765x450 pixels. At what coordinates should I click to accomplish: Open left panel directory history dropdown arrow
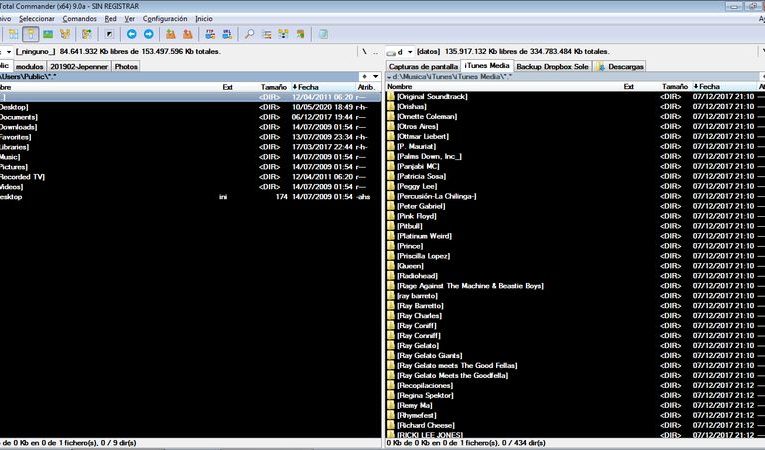(x=375, y=77)
